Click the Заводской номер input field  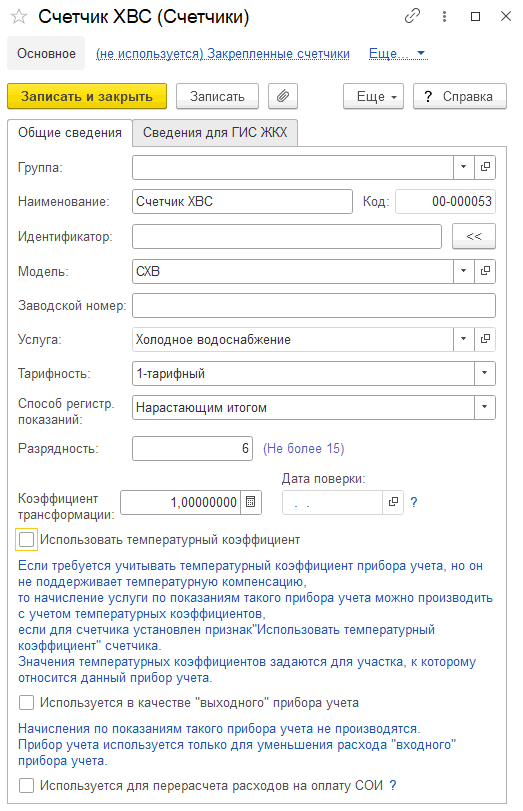313,306
